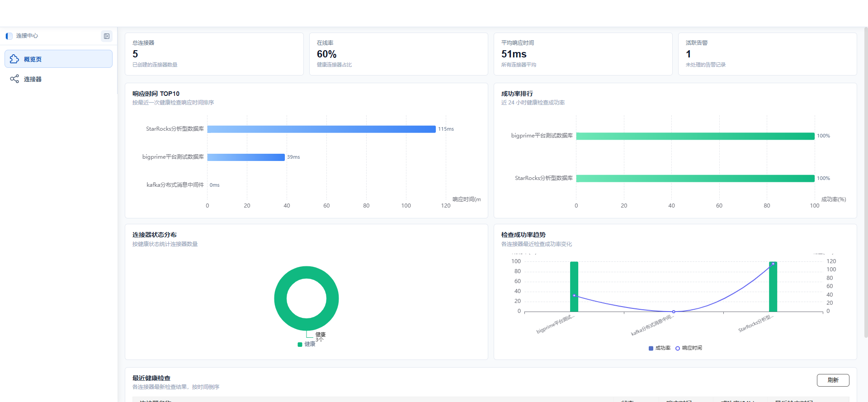
Task: Click the bigprime 39ms response time bar
Action: click(x=246, y=157)
